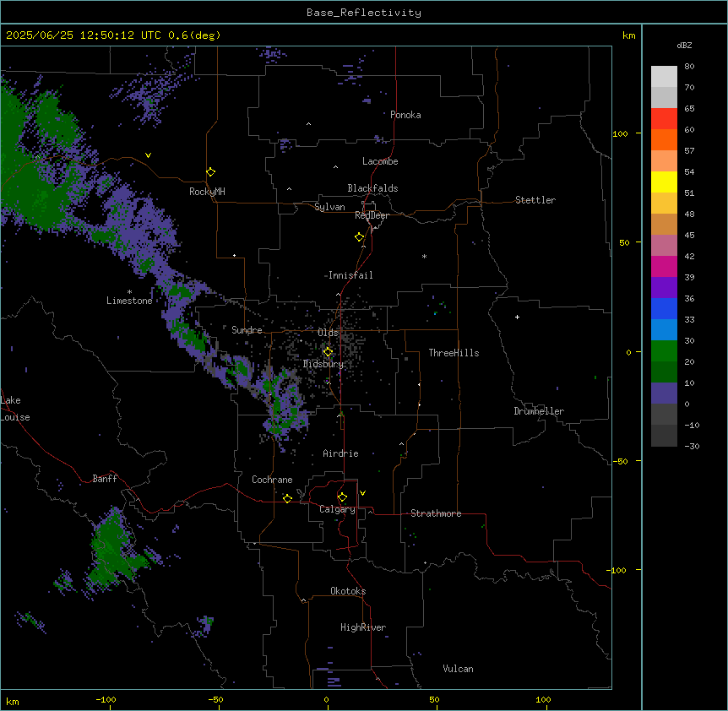Click the Olds town label
Image resolution: width=728 pixels, height=711 pixels.
328,333
